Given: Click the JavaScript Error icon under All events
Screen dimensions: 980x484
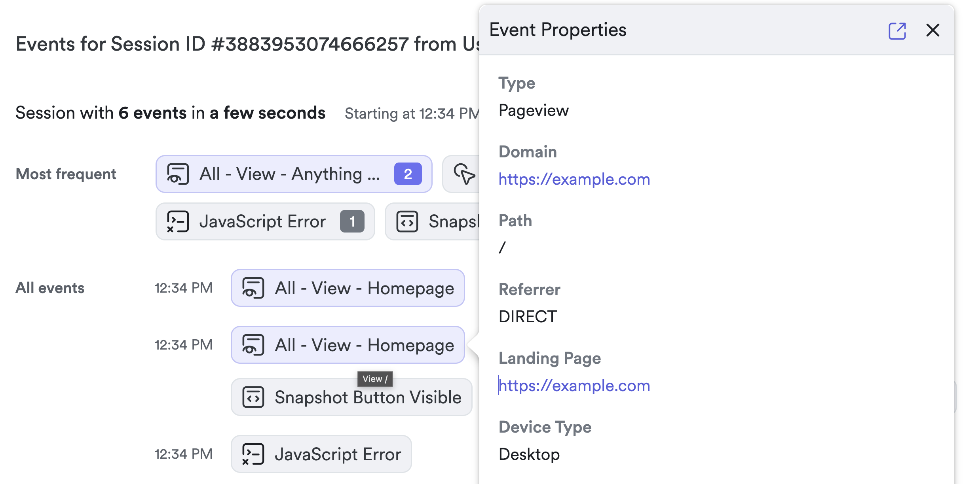Looking at the screenshot, I should tap(253, 454).
